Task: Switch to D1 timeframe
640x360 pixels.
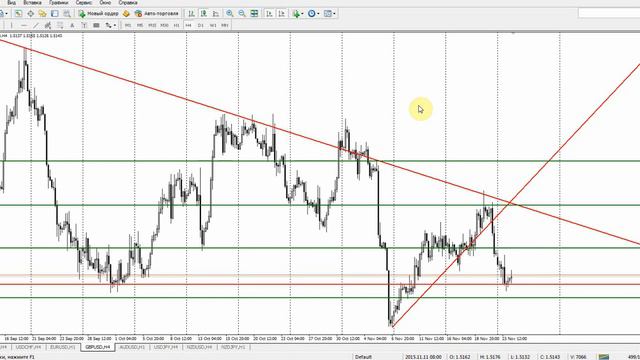Action: click(x=200, y=25)
